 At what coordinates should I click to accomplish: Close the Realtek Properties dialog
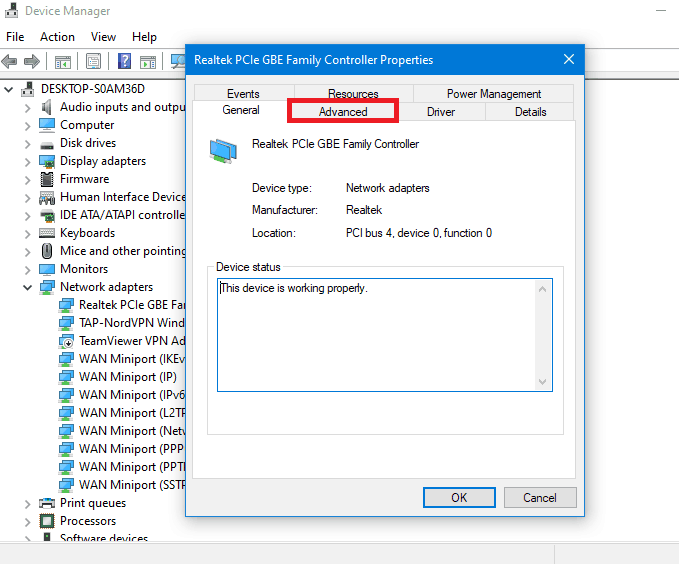tap(569, 59)
